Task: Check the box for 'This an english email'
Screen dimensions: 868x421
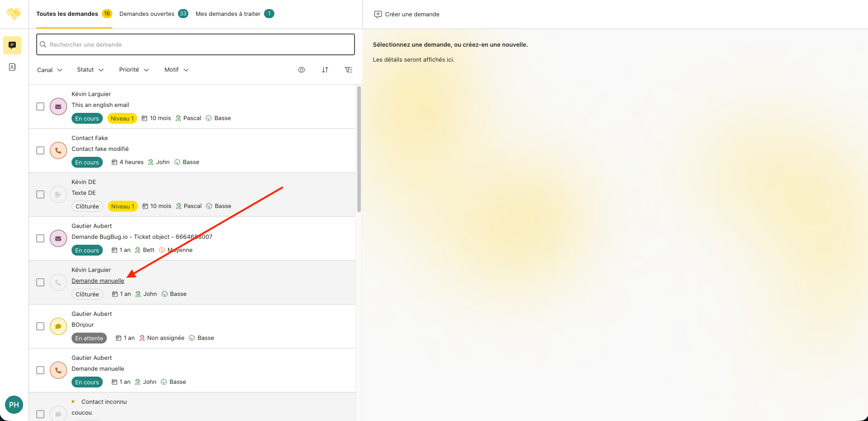Action: point(40,106)
